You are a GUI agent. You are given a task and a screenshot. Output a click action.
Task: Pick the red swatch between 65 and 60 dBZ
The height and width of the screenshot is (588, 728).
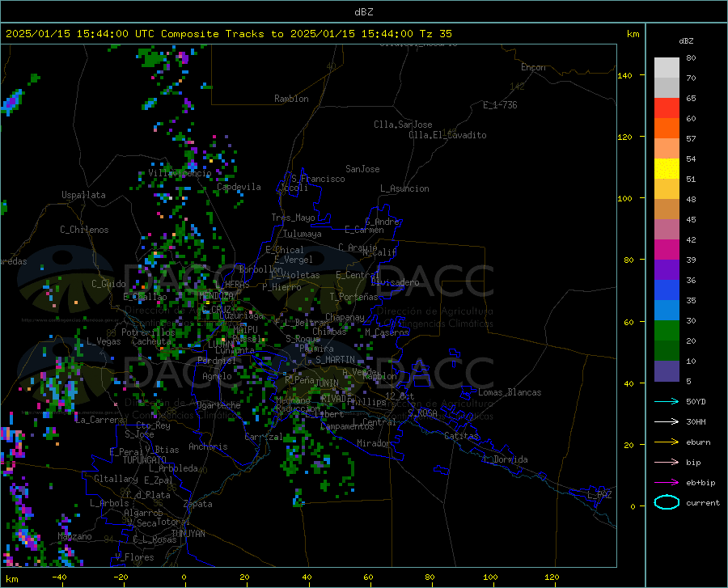coord(667,108)
